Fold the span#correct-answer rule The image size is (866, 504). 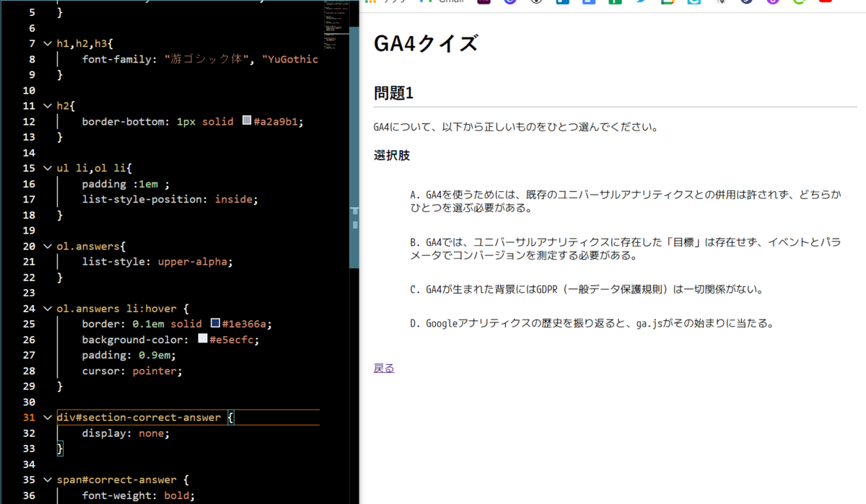click(x=48, y=479)
